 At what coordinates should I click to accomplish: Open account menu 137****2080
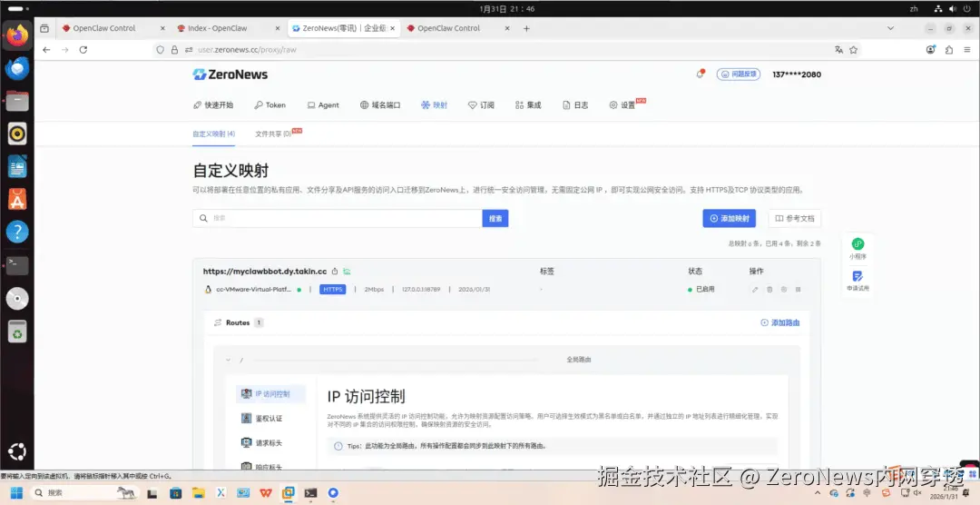[797, 74]
